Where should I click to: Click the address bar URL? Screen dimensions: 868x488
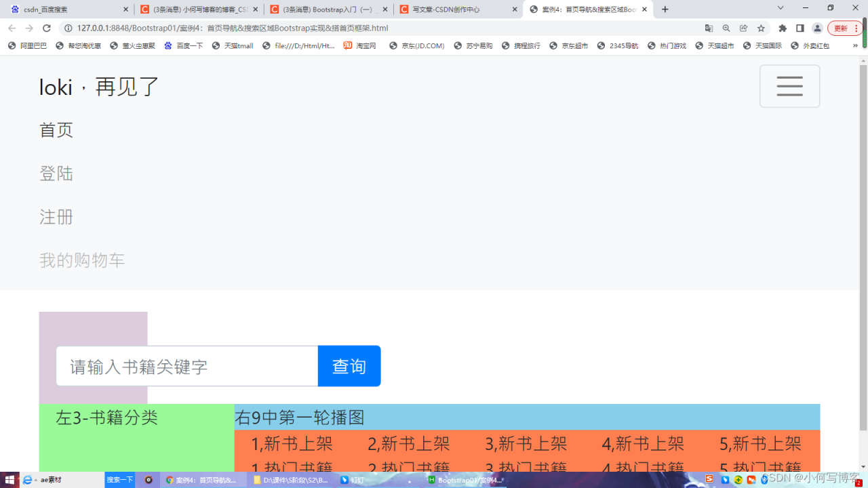point(233,28)
